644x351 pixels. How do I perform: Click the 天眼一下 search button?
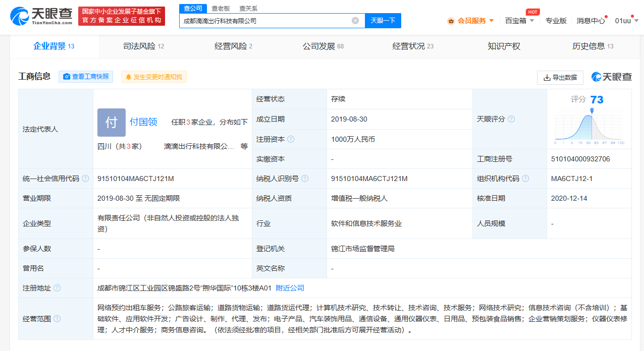click(x=383, y=21)
